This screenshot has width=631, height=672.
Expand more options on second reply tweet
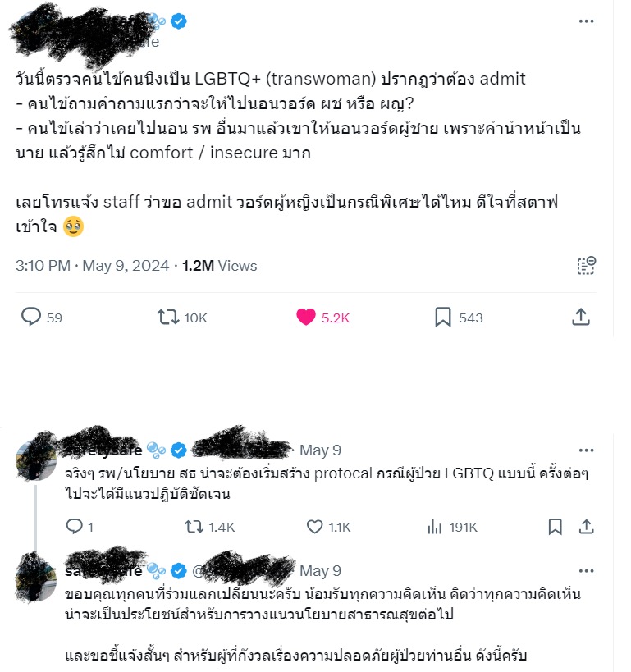click(586, 571)
